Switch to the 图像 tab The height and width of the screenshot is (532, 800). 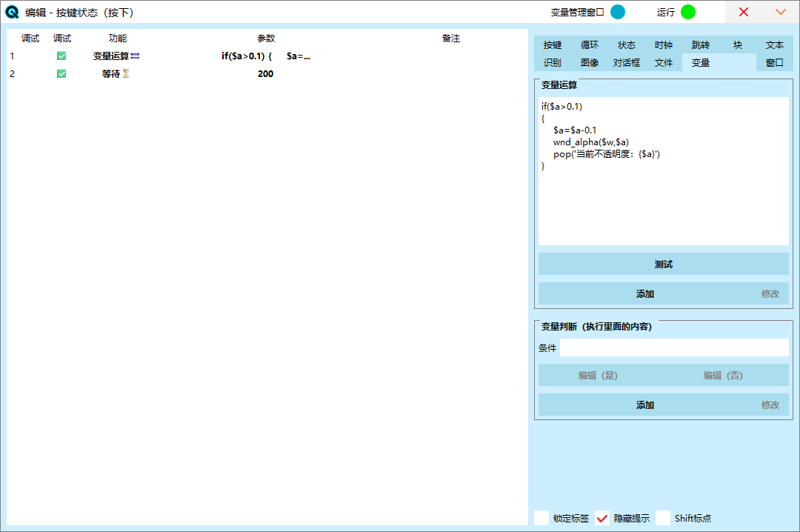pyautogui.click(x=590, y=63)
